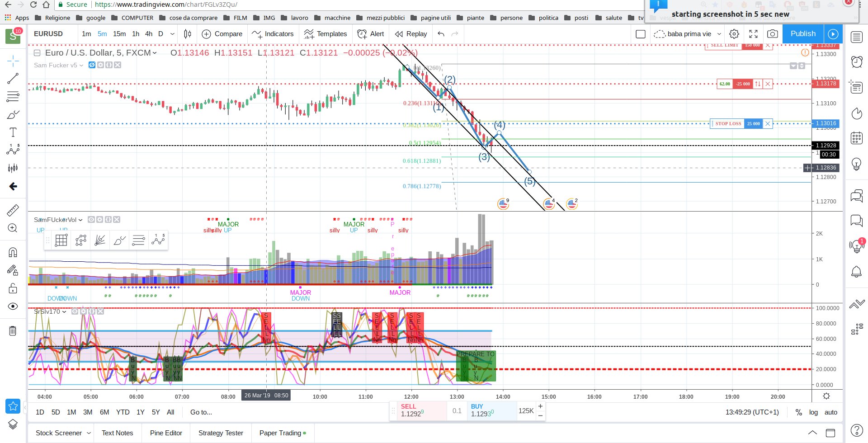Open the select layout rectangle button
Viewport: 868px width, 443px height.
click(x=641, y=34)
